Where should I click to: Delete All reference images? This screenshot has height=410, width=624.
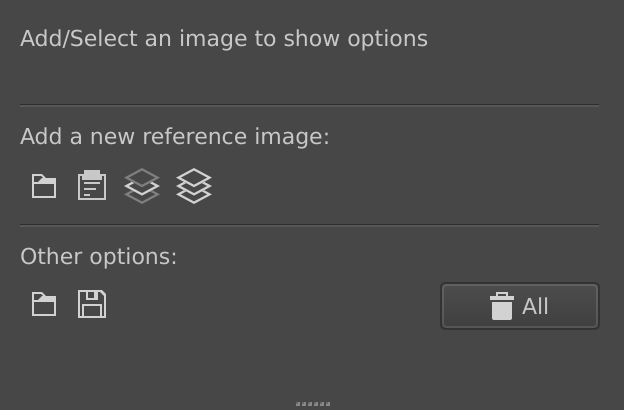tap(519, 306)
